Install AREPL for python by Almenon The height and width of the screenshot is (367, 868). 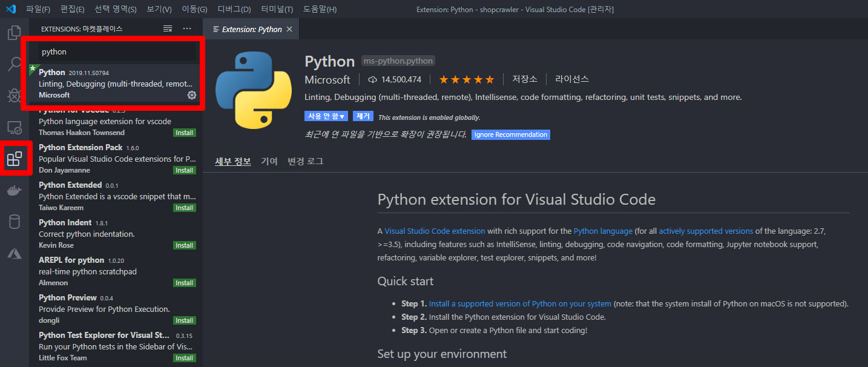pyautogui.click(x=185, y=283)
